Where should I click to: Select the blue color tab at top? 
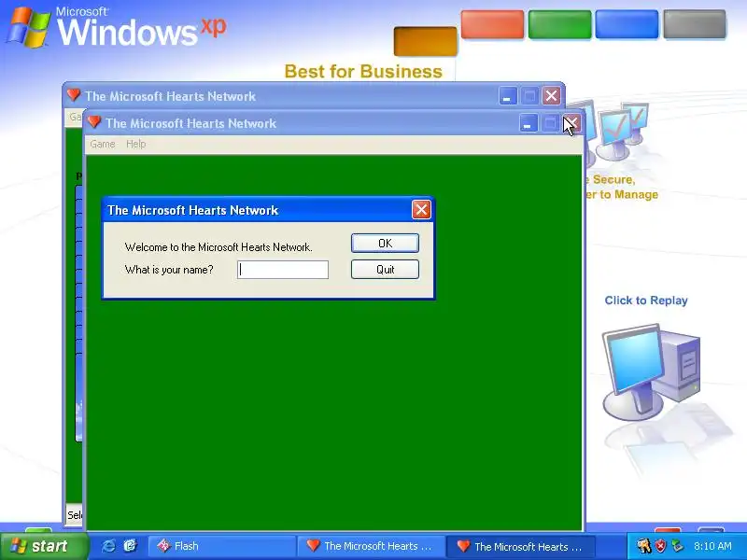pyautogui.click(x=627, y=24)
